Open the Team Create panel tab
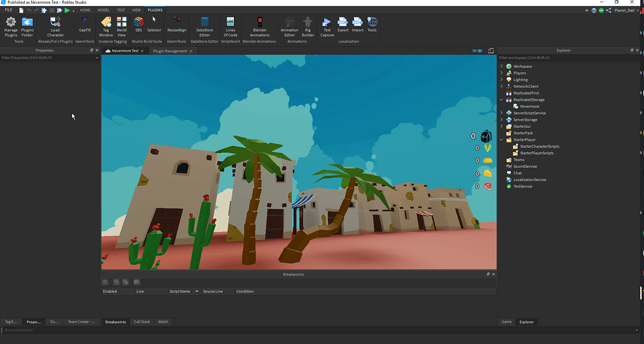The width and height of the screenshot is (644, 344). [82, 322]
